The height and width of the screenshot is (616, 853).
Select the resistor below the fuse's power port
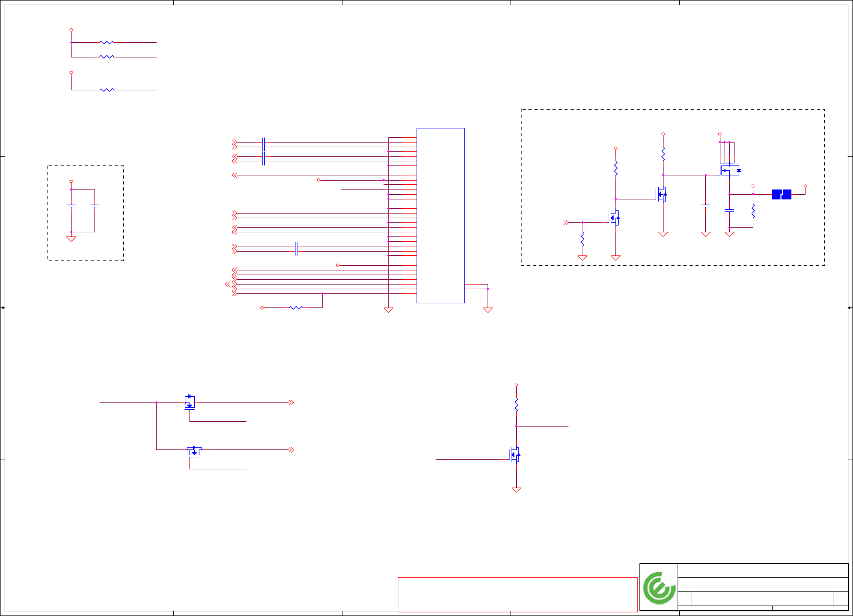point(753,211)
